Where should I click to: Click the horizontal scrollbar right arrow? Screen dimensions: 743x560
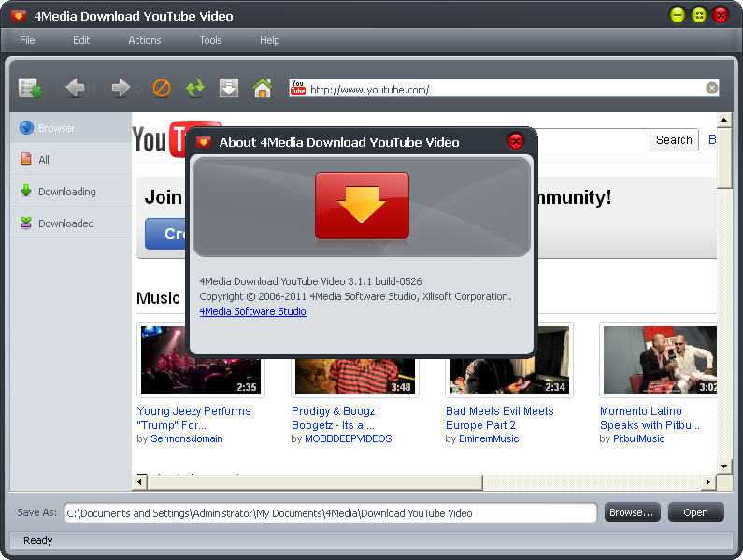click(707, 482)
